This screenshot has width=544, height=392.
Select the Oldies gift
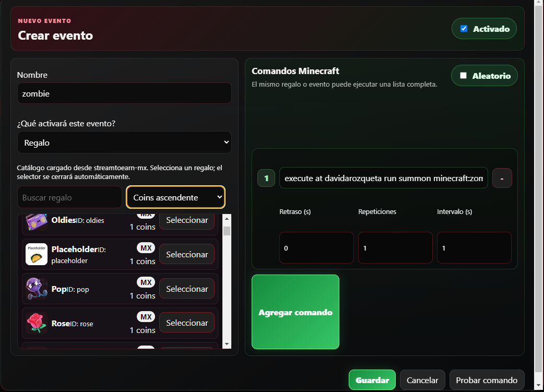click(187, 221)
